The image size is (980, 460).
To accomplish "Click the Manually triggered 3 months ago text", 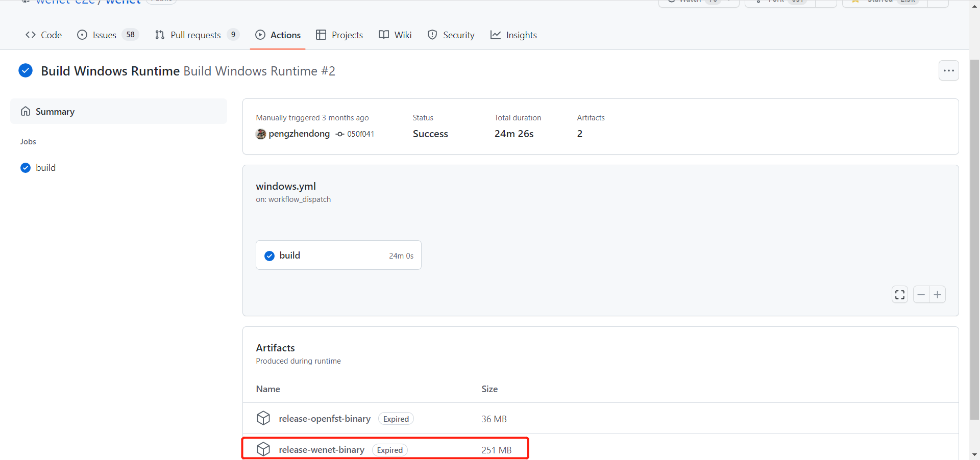I will pyautogui.click(x=312, y=118).
